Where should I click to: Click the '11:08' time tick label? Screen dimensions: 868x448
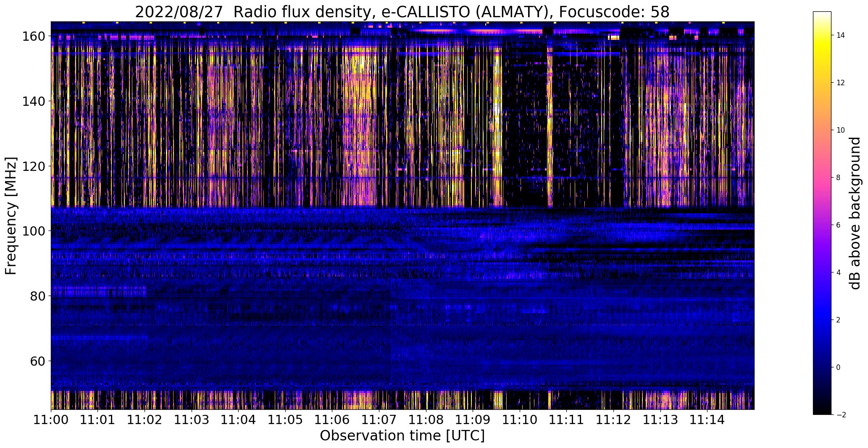[426, 419]
